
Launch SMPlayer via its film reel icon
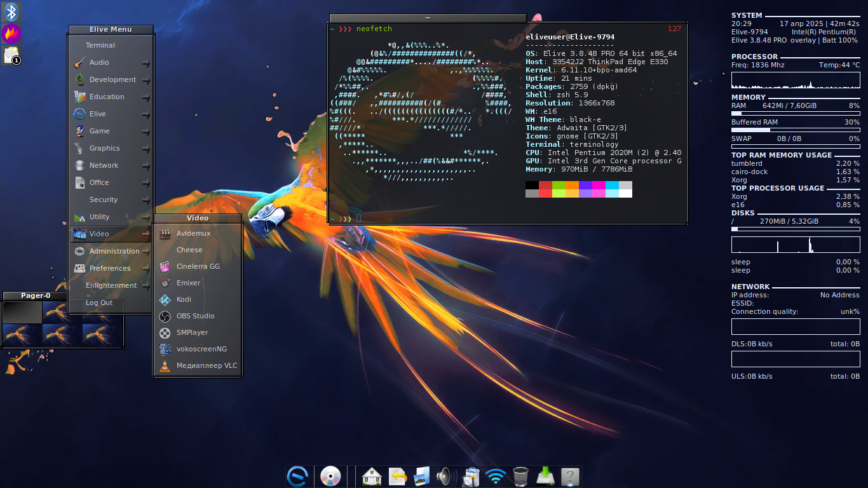(165, 332)
